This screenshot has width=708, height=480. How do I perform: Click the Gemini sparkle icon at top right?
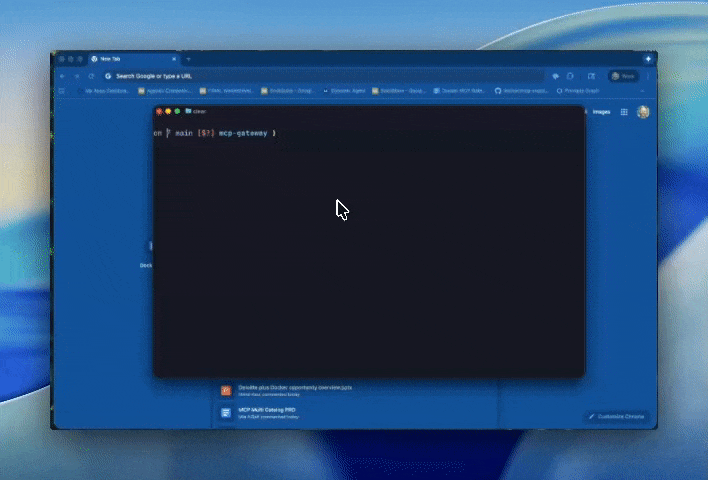tap(648, 59)
